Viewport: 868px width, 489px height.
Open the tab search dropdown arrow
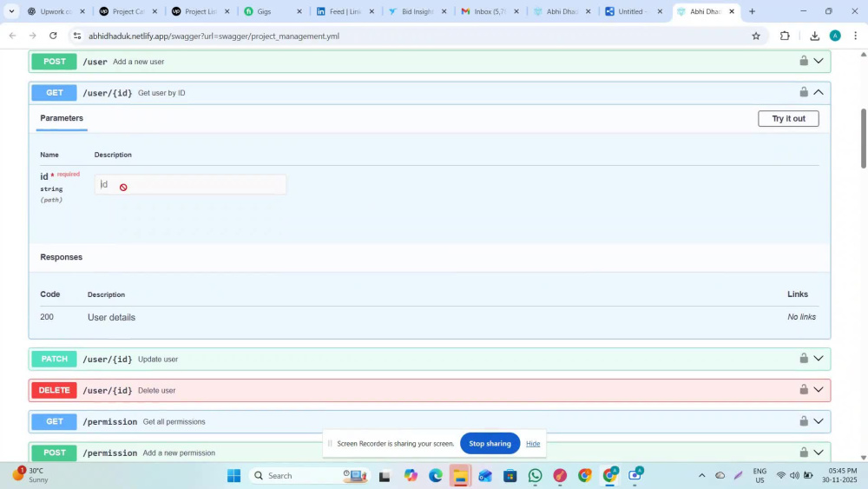click(x=11, y=11)
